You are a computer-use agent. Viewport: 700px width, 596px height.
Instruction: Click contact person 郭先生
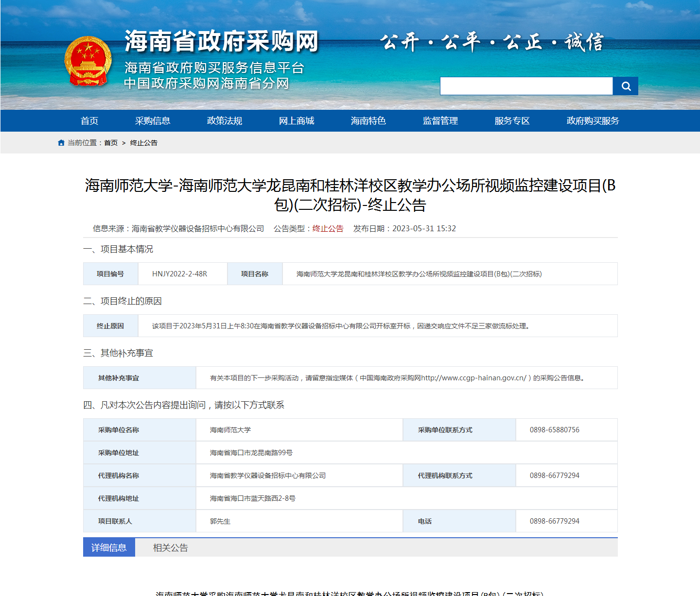coord(220,521)
